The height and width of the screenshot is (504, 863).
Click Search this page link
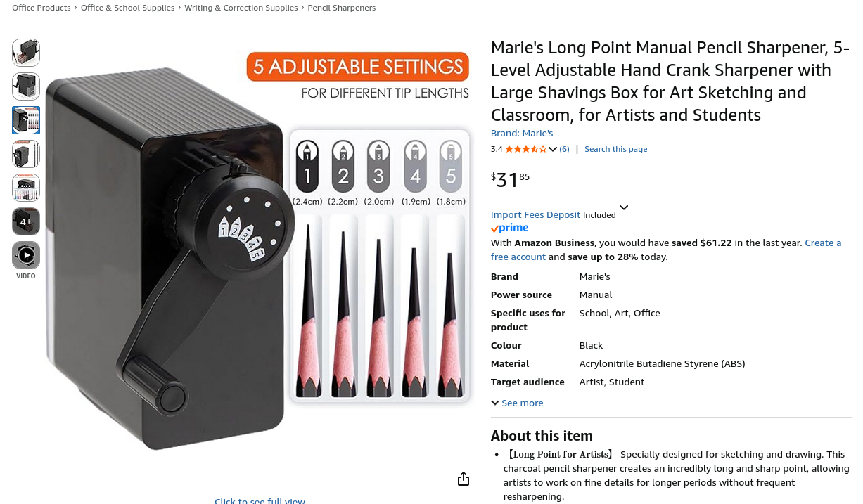[x=615, y=149]
